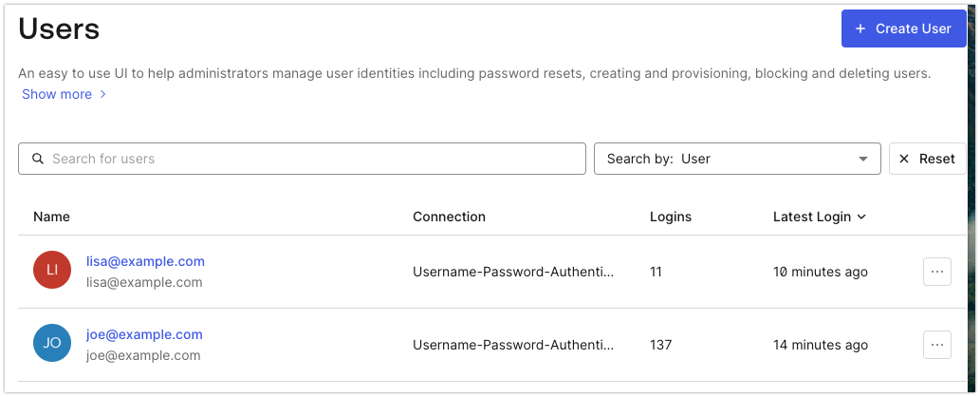Click the Users page heading

coord(59,28)
